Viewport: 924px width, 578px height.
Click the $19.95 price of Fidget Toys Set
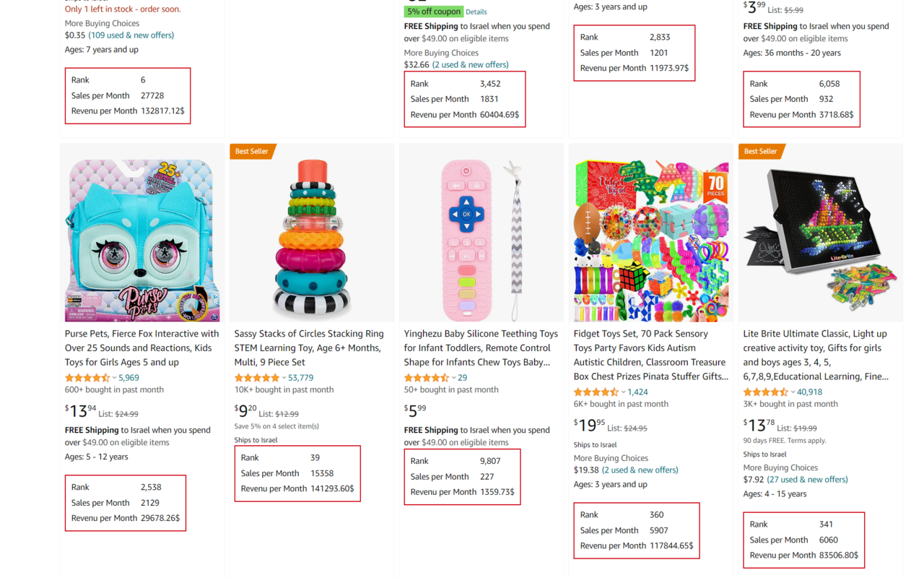pyautogui.click(x=589, y=425)
